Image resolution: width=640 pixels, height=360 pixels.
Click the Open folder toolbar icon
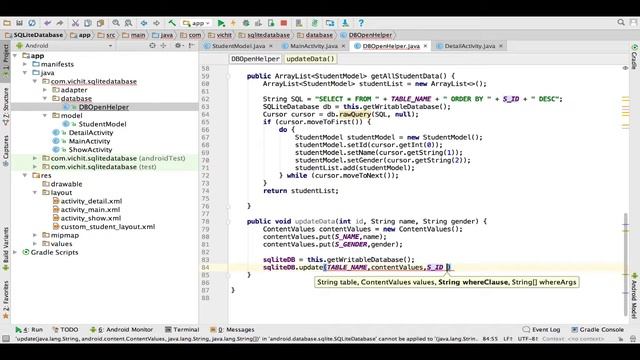point(7,23)
